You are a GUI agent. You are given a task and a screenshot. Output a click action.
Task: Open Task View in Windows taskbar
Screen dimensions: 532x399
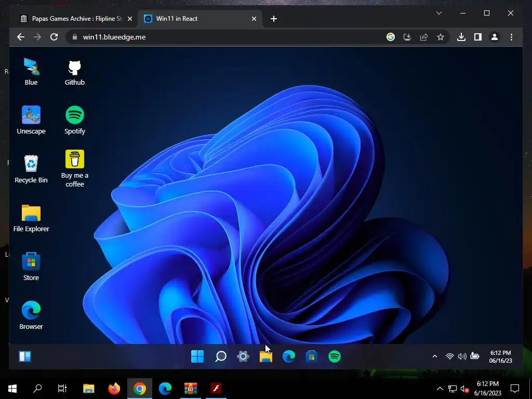tap(62, 389)
